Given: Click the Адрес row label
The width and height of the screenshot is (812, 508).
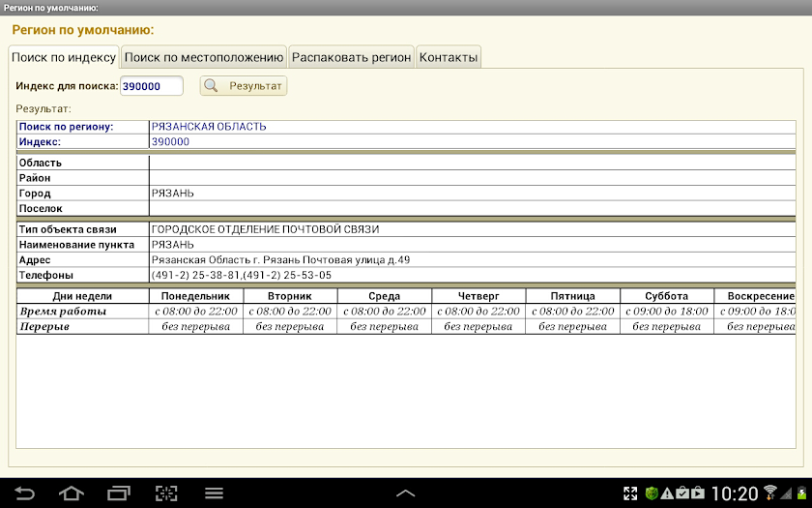Looking at the screenshot, I should (35, 259).
